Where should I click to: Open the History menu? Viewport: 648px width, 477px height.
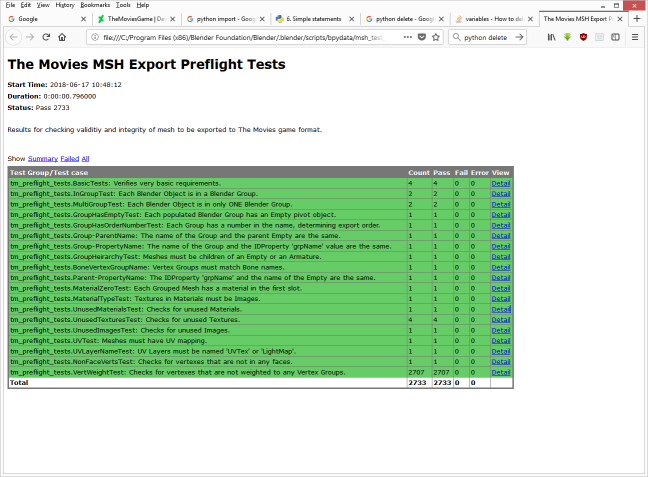click(65, 5)
